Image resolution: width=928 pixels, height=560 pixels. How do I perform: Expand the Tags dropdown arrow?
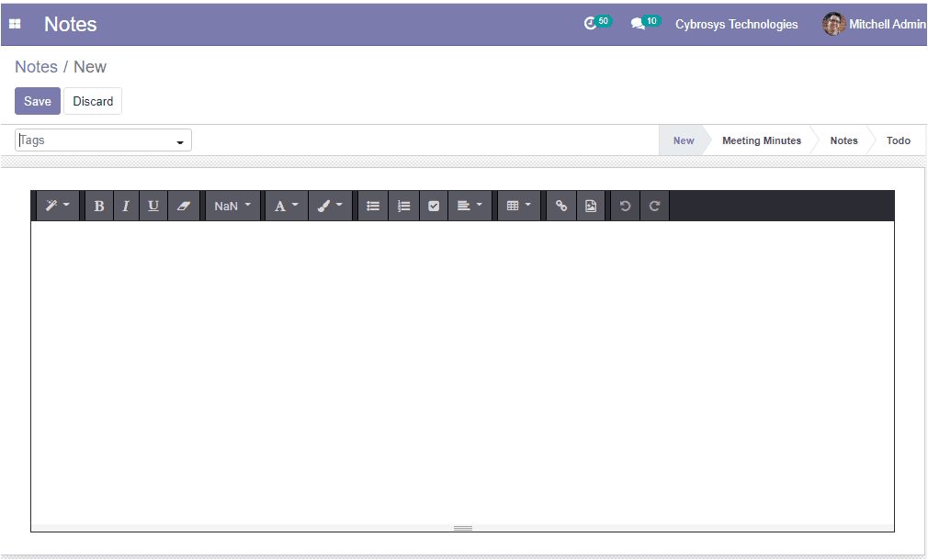point(180,142)
